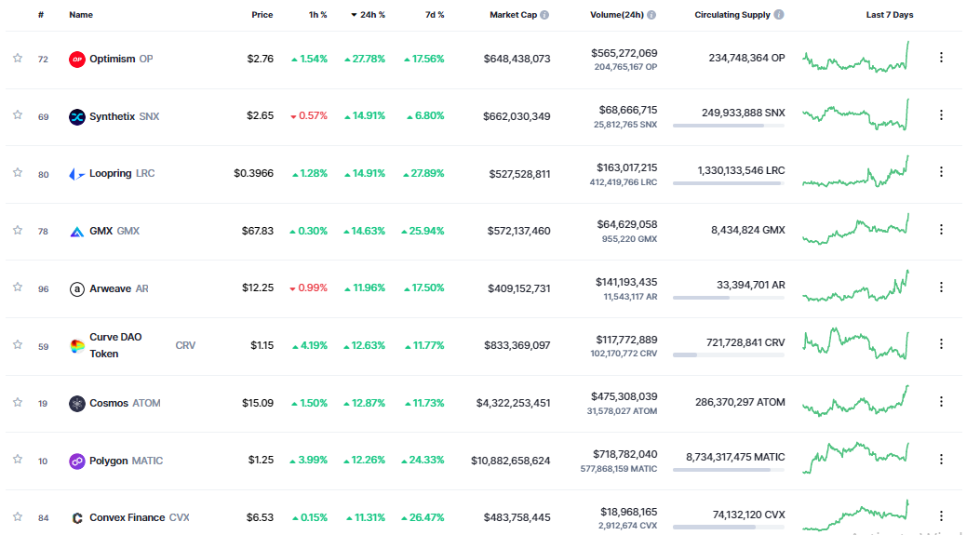Star Optimism to add to watchlist
This screenshot has width=980, height=535.
click(17, 58)
